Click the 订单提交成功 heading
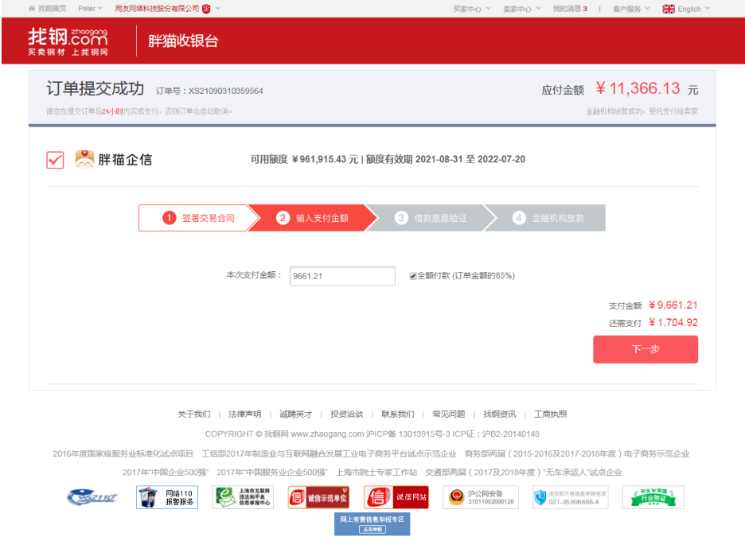This screenshot has height=560, width=745. point(95,89)
